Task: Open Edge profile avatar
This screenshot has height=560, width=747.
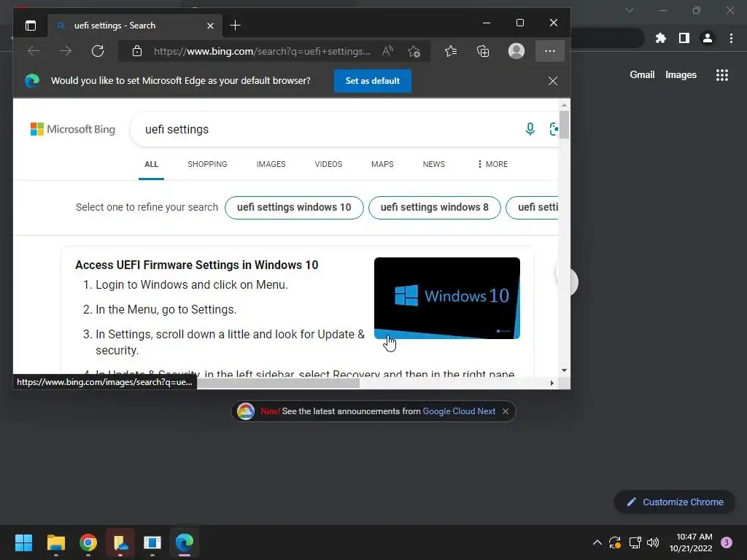Action: point(516,51)
